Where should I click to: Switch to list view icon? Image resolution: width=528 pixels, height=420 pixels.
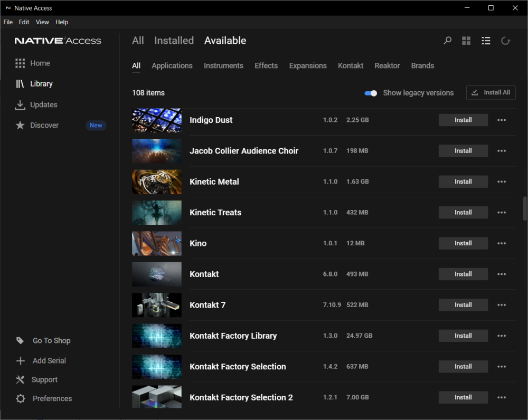tap(486, 41)
